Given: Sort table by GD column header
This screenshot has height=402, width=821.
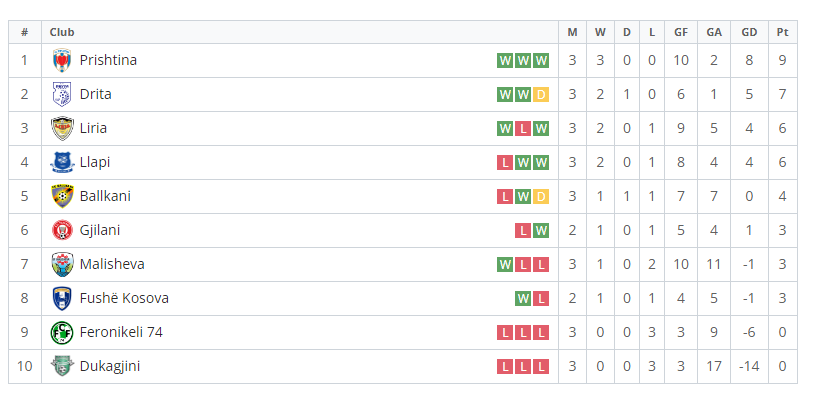Looking at the screenshot, I should tap(749, 32).
